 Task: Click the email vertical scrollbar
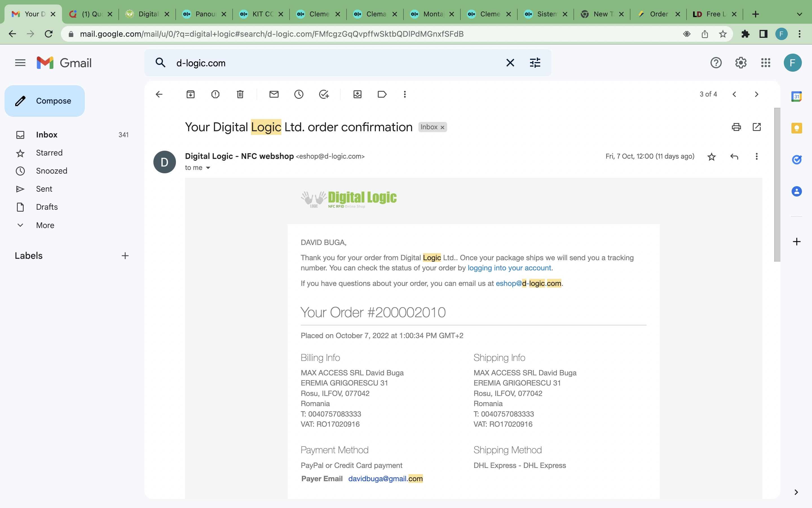coord(777,185)
